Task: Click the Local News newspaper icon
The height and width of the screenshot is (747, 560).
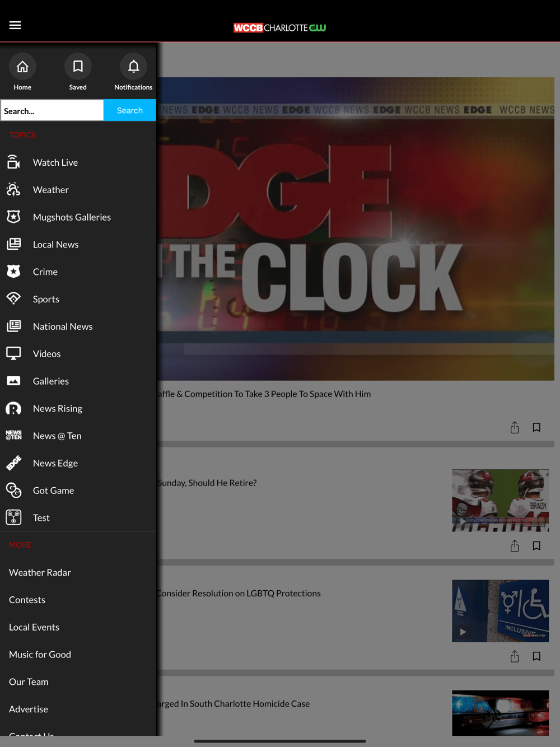Action: click(13, 244)
